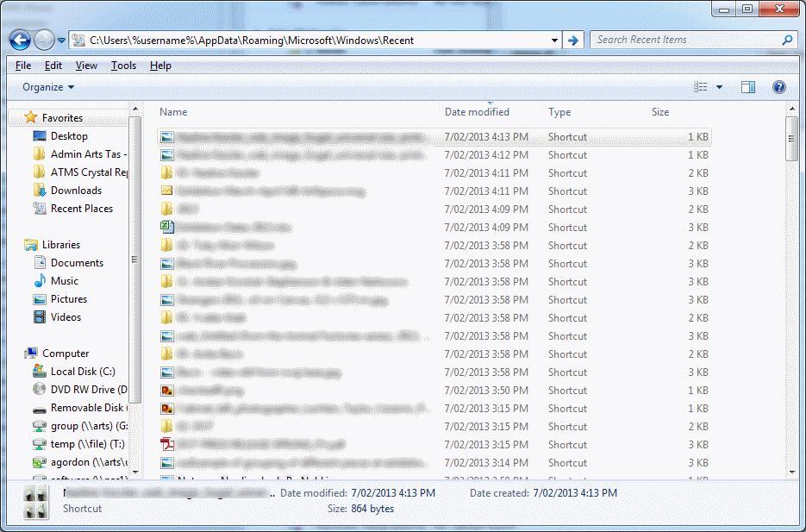Viewport: 806px width, 532px height.
Task: Expand the address bar history dropdown
Action: pos(554,40)
